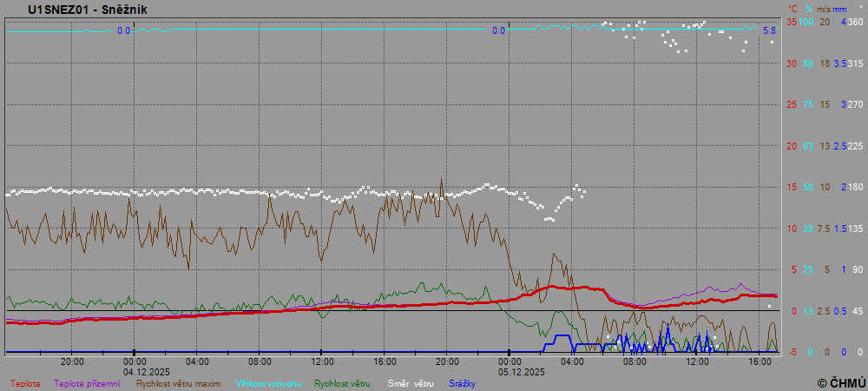Click the 05.12.2025 date label
Screen dimensions: 868x391
click(521, 371)
